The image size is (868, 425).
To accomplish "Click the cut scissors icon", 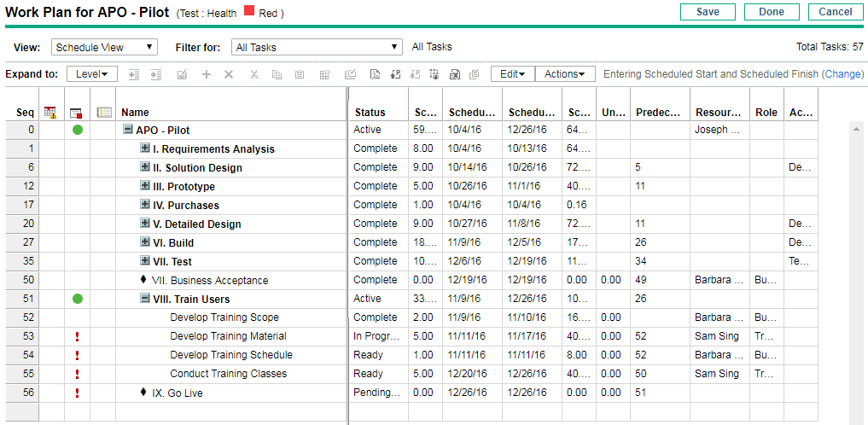I will (253, 74).
